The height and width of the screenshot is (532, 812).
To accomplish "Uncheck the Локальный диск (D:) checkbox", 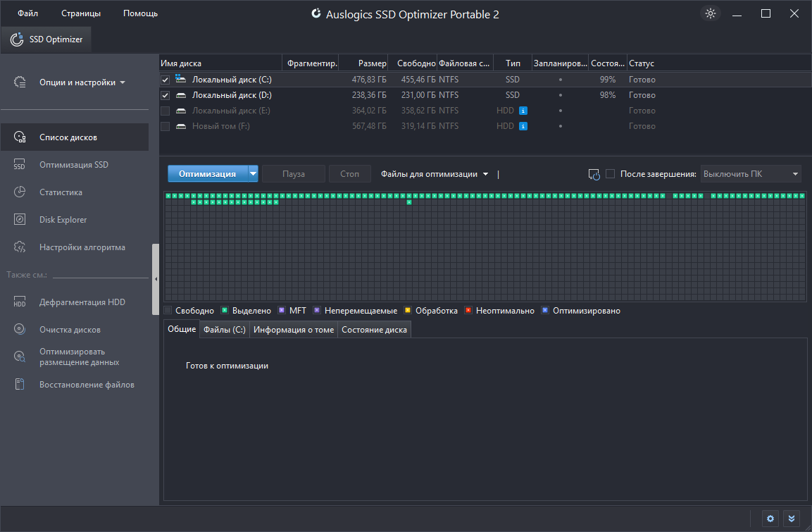I will tap(165, 95).
